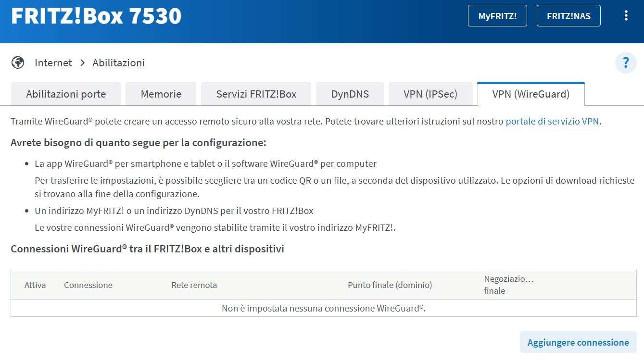Switch to the Memorie tab
Image resolution: width=644 pixels, height=362 pixels.
161,94
